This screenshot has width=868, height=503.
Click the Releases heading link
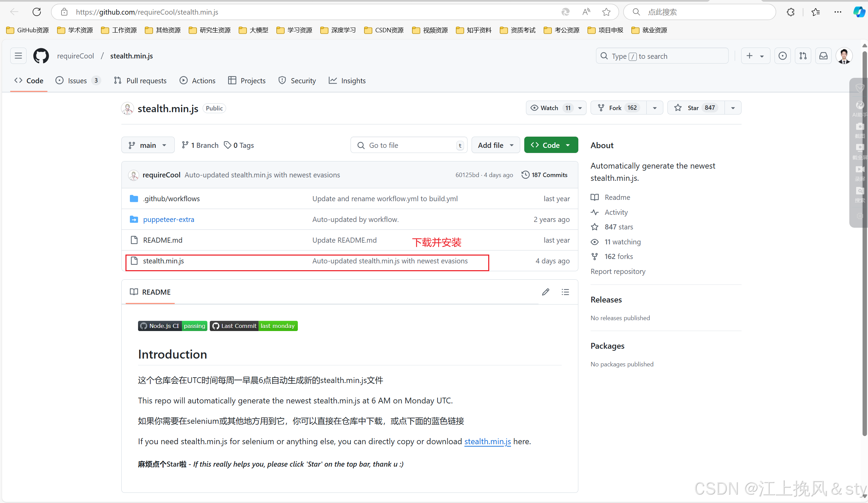tap(606, 299)
